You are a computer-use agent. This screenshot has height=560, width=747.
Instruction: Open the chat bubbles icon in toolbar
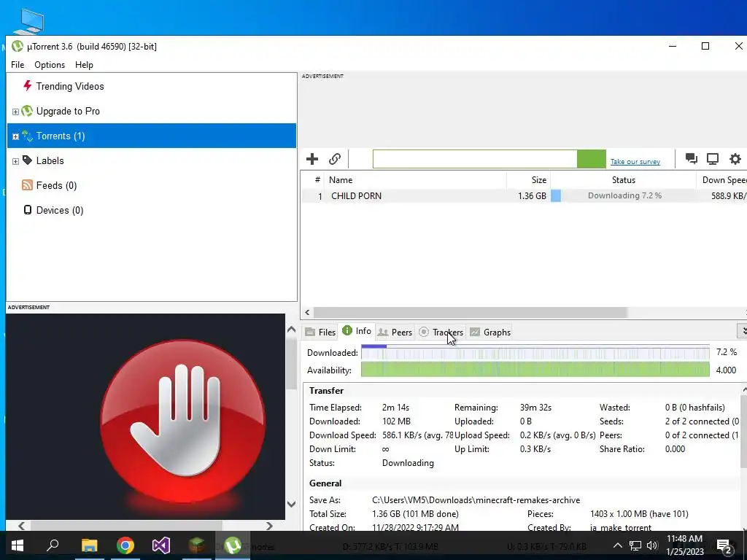[x=692, y=159]
